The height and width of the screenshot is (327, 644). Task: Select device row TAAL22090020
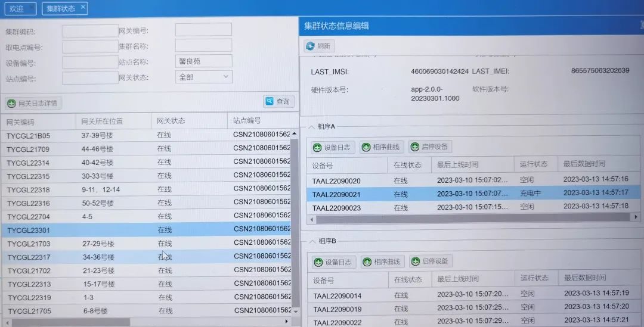336,180
